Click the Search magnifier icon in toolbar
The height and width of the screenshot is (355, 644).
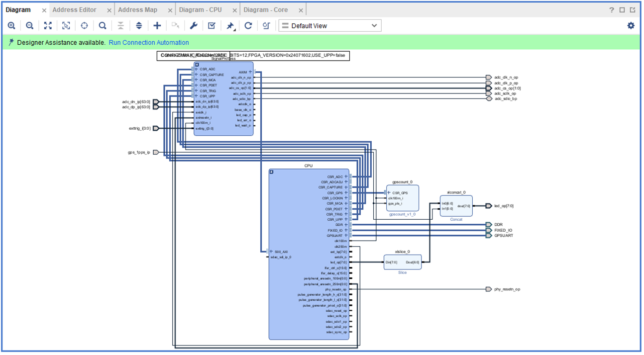[103, 26]
